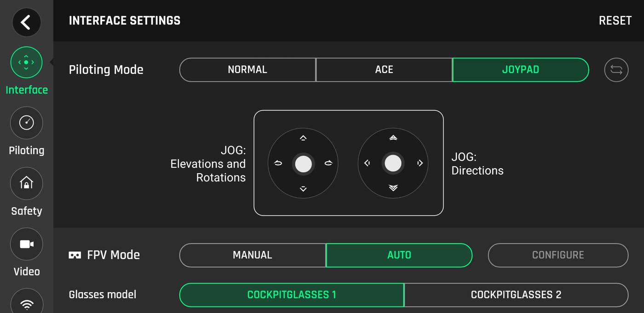
Task: Tap the back arrow button
Action: coord(26,22)
